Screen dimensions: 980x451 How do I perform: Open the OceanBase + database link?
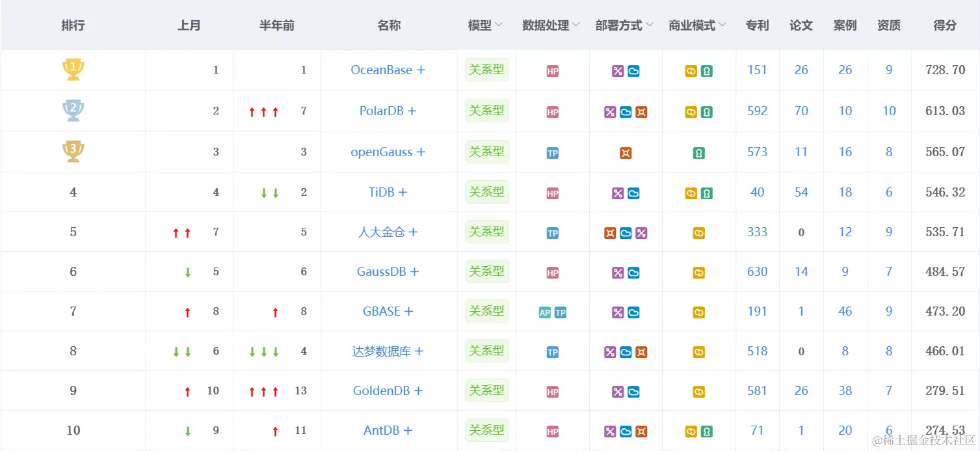point(388,70)
